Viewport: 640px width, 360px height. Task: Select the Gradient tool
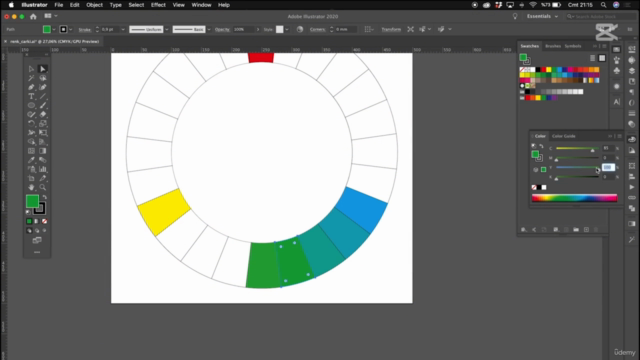point(42,151)
